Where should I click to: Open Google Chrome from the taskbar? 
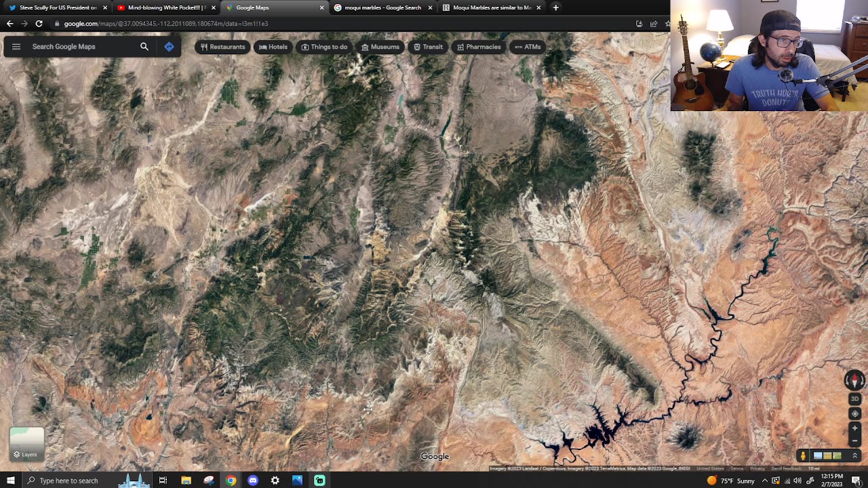click(231, 481)
